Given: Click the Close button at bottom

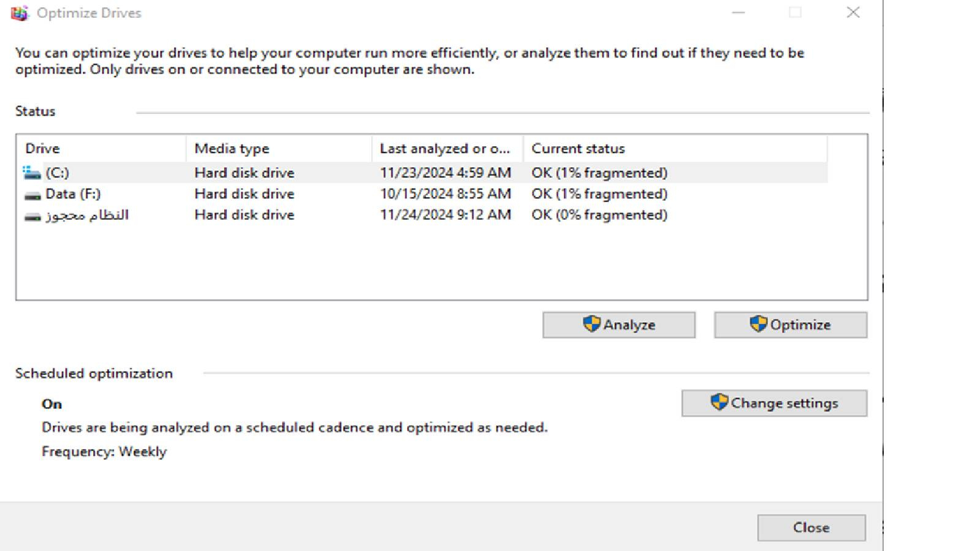Looking at the screenshot, I should pyautogui.click(x=811, y=528).
